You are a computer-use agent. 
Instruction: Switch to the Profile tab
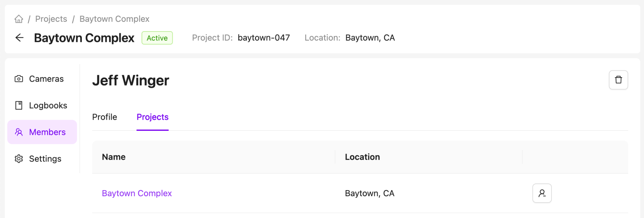click(x=105, y=117)
